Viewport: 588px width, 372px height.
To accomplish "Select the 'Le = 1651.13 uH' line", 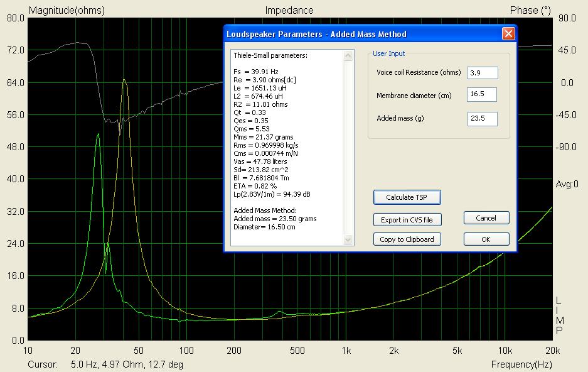I will [260, 88].
